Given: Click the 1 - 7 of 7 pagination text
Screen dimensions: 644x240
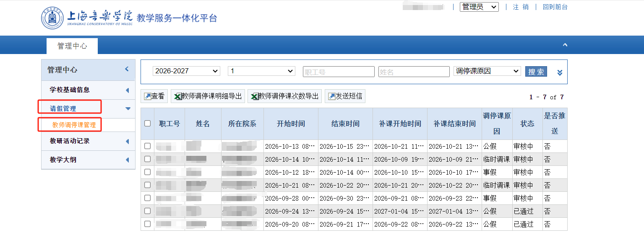Looking at the screenshot, I should 546,97.
